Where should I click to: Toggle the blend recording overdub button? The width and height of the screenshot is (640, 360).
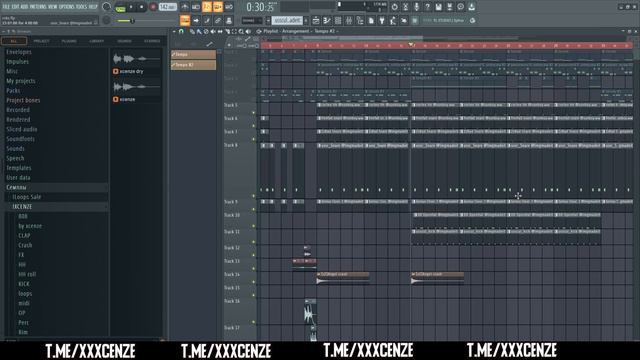(218, 7)
